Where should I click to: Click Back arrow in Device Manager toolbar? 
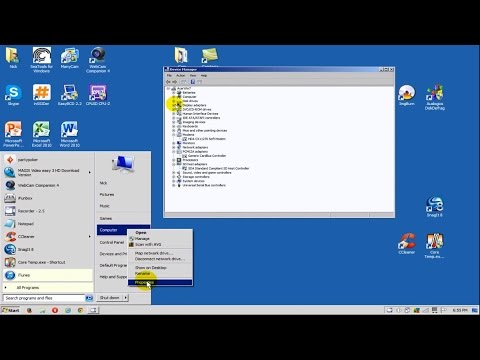click(168, 82)
